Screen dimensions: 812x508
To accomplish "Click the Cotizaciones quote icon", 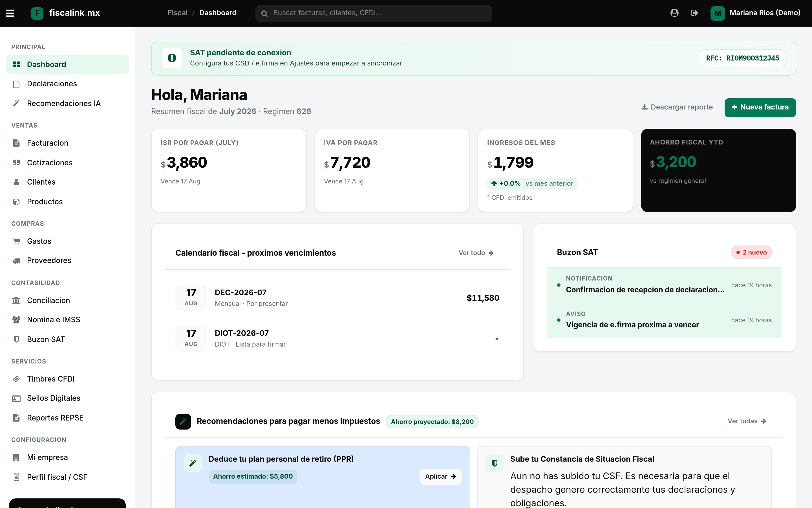I will click(16, 163).
